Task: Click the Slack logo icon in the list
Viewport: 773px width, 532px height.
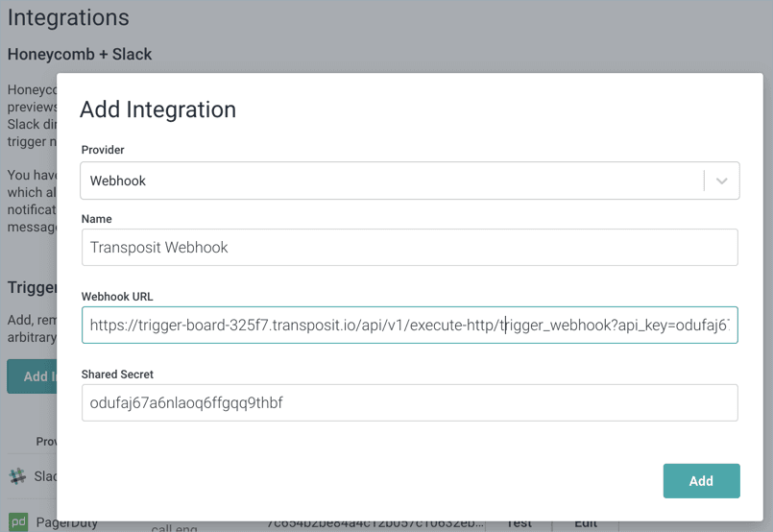Action: point(17,476)
